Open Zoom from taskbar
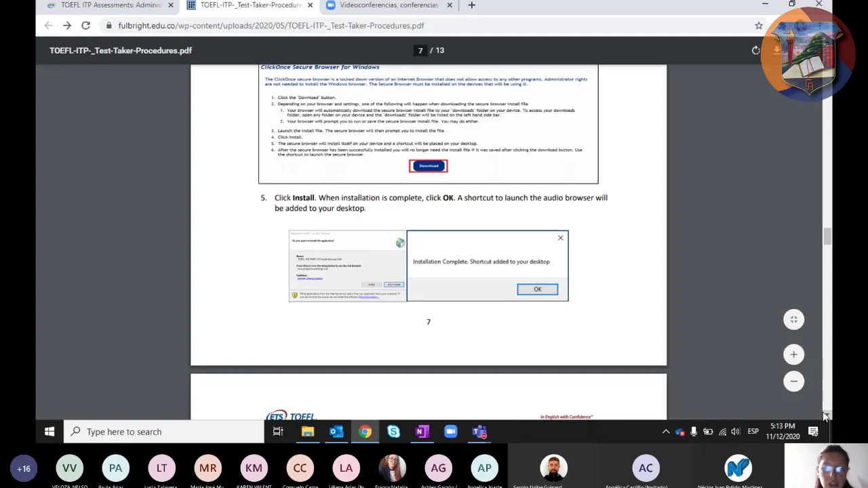868x488 pixels. tap(451, 432)
